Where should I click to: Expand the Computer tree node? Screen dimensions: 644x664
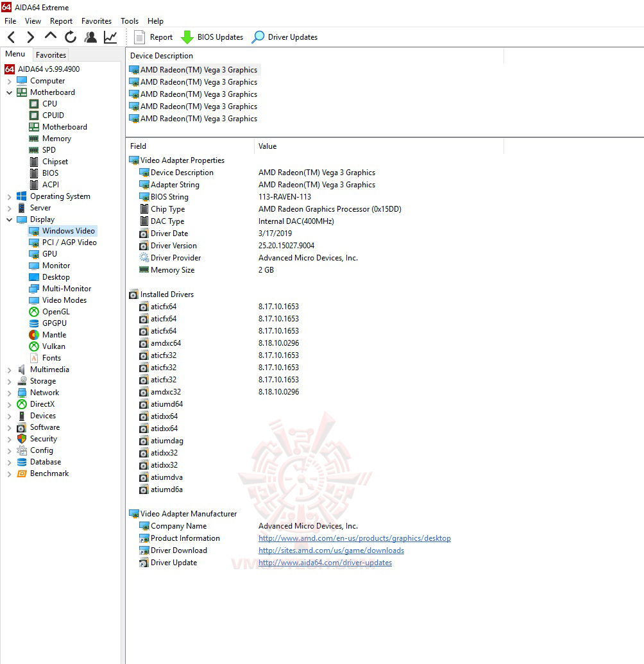(9, 81)
